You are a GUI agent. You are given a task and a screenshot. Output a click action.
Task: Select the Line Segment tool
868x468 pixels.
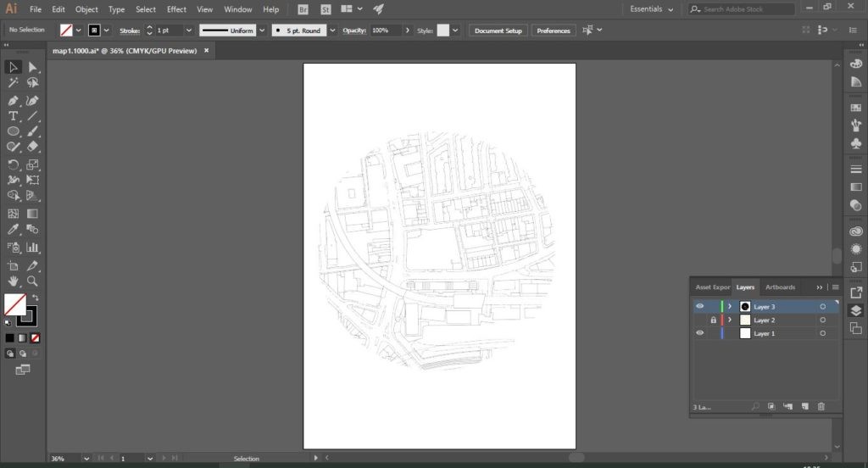pyautogui.click(x=33, y=116)
